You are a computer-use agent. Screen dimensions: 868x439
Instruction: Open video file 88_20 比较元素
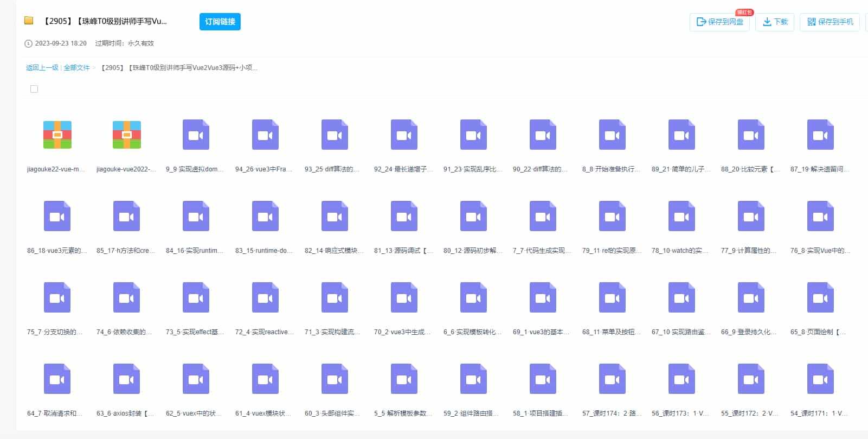751,135
